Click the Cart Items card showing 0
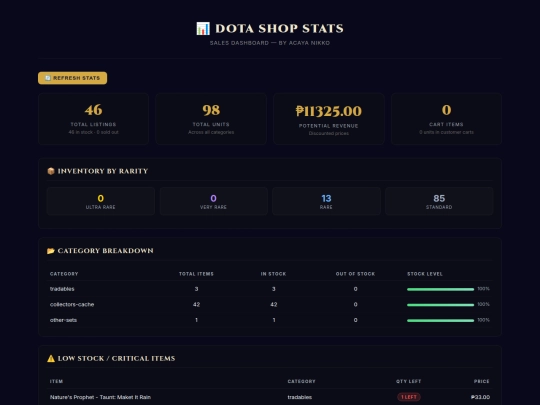This screenshot has height=405, width=540. click(446, 119)
